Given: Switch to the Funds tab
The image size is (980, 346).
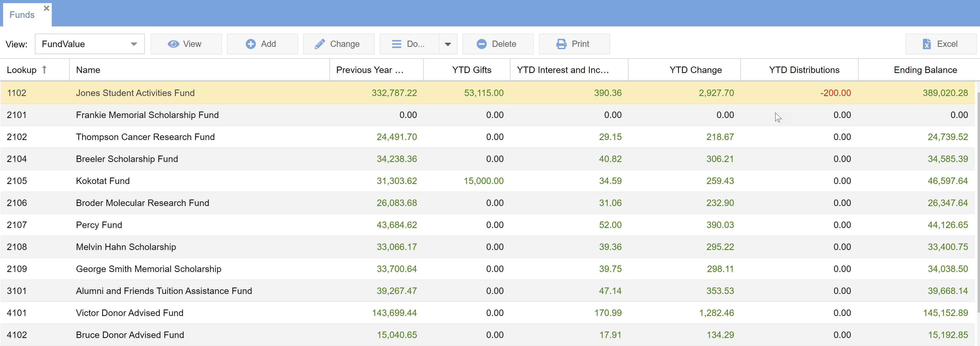Looking at the screenshot, I should pos(22,15).
